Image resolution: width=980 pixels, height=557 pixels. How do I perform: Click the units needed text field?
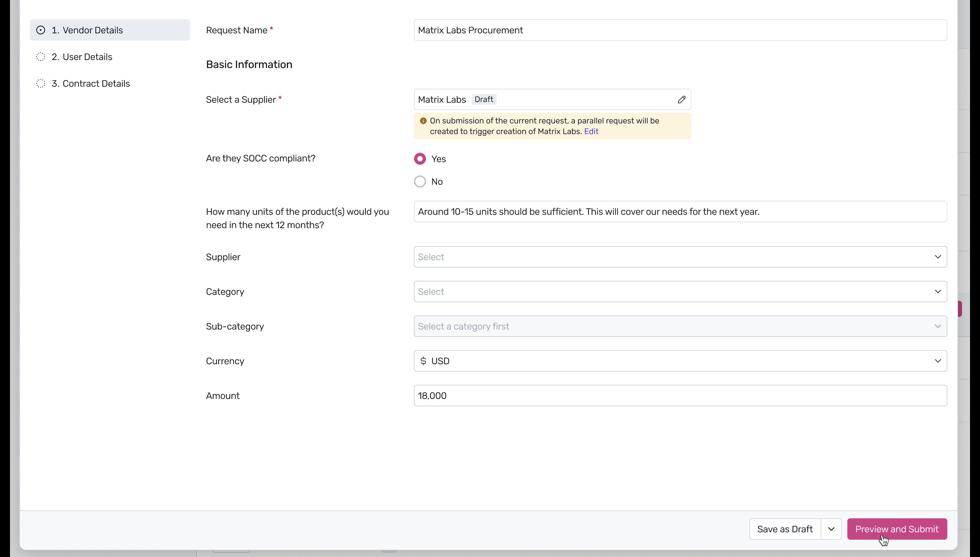pos(680,211)
